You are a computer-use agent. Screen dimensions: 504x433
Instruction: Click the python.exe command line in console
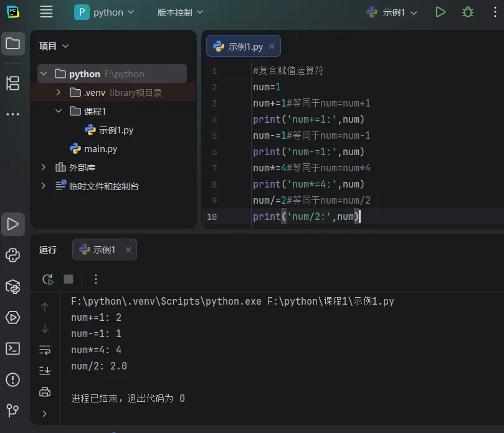(232, 301)
